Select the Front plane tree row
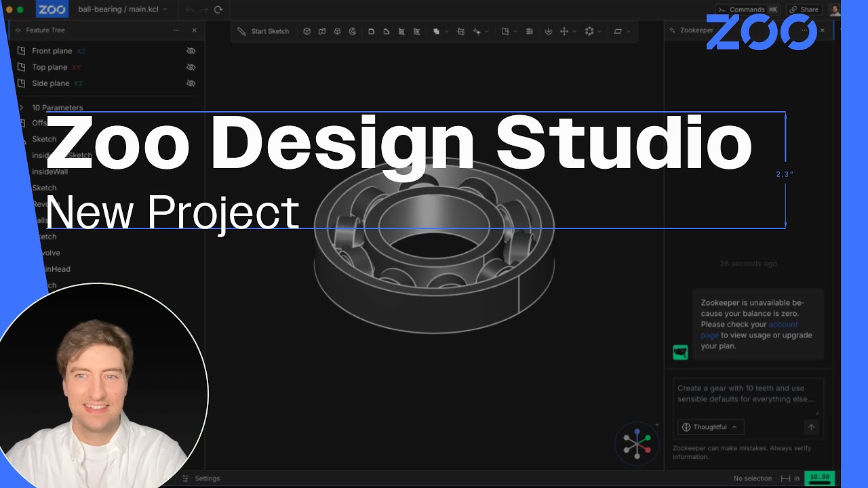868x488 pixels. click(107, 51)
